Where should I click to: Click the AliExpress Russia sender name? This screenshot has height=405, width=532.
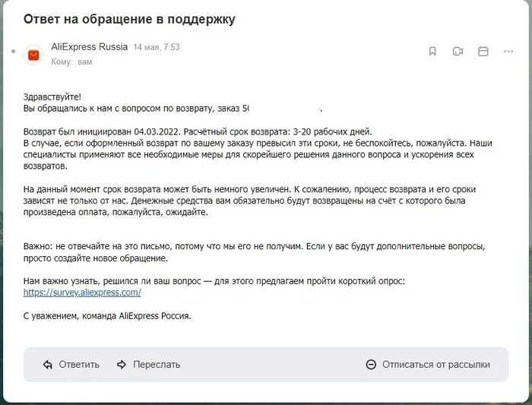pos(89,46)
